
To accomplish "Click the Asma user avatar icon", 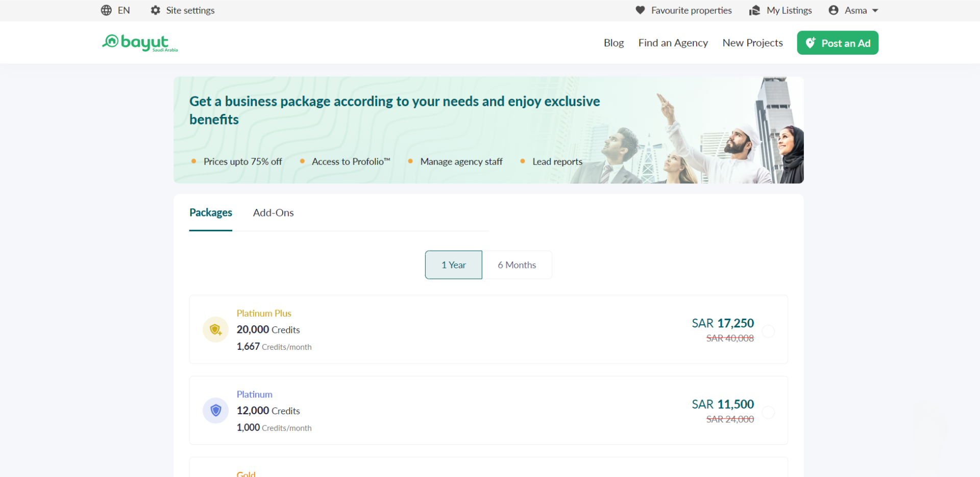I will (x=834, y=10).
